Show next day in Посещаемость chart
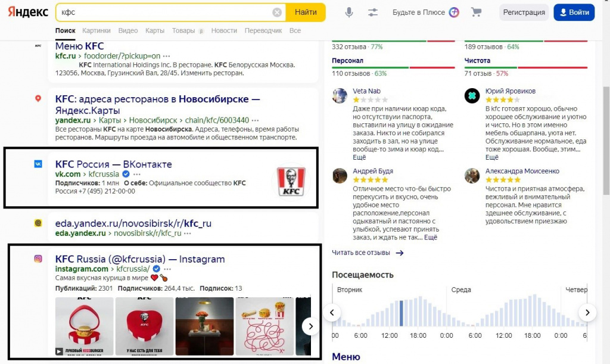The width and height of the screenshot is (610, 364). point(587,312)
